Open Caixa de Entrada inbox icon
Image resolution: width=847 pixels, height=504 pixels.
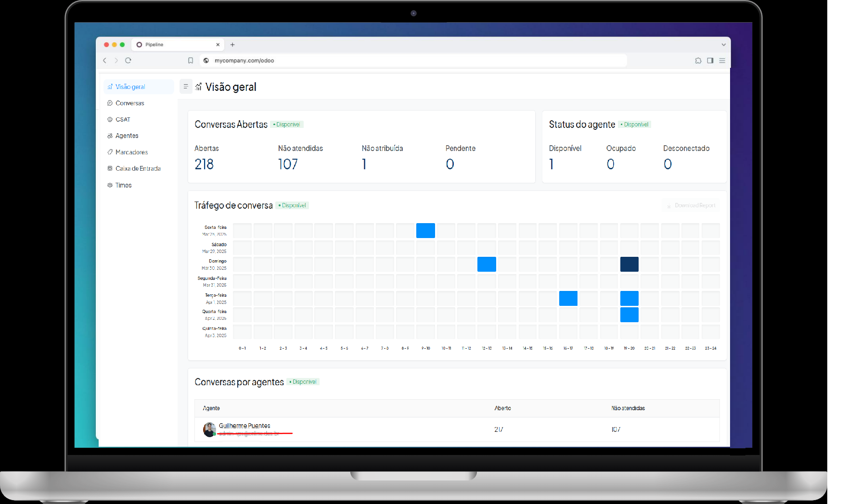[x=110, y=168]
